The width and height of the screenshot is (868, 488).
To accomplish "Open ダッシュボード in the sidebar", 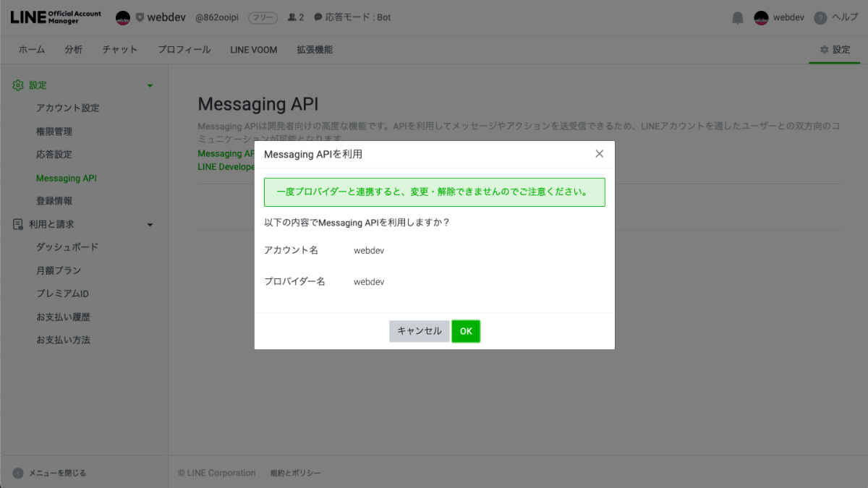I will [x=67, y=247].
